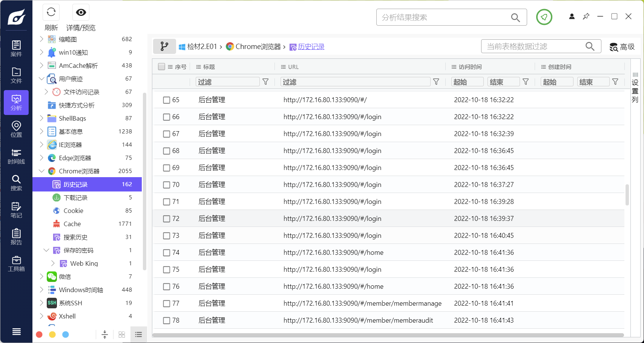Open the 笔记 (Notes) sidebar section

click(16, 210)
